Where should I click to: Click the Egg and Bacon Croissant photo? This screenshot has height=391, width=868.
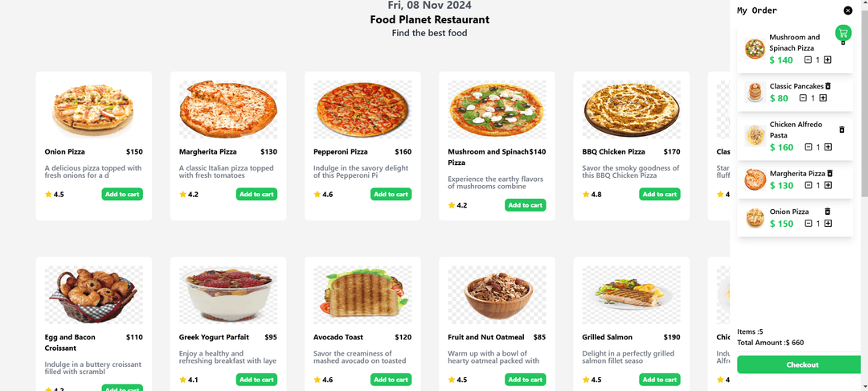coord(94,294)
